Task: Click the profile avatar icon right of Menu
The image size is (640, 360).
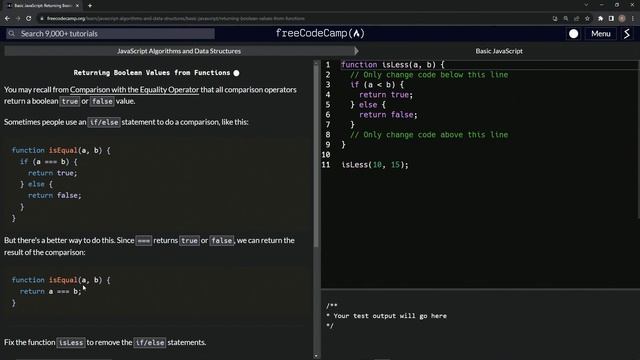Action: (x=627, y=34)
